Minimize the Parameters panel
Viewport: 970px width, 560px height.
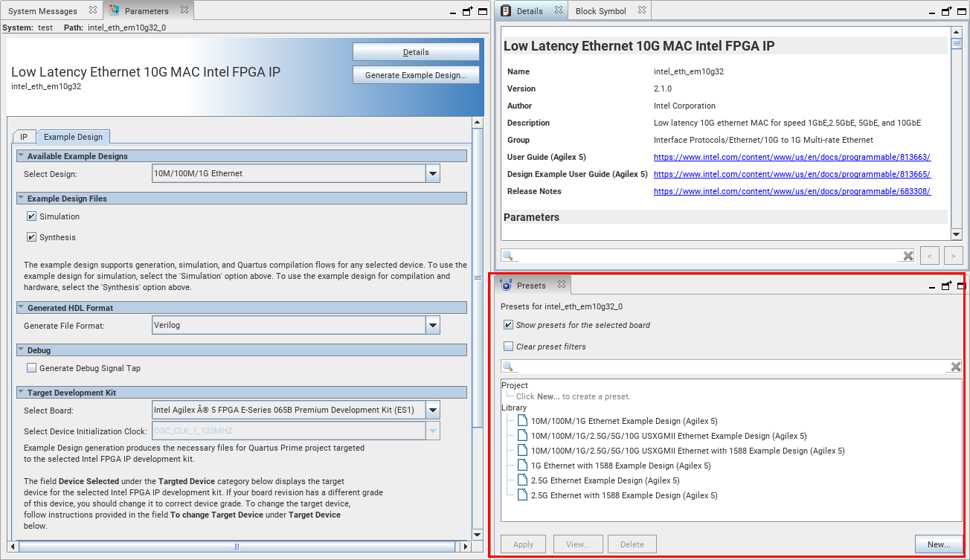tap(453, 12)
